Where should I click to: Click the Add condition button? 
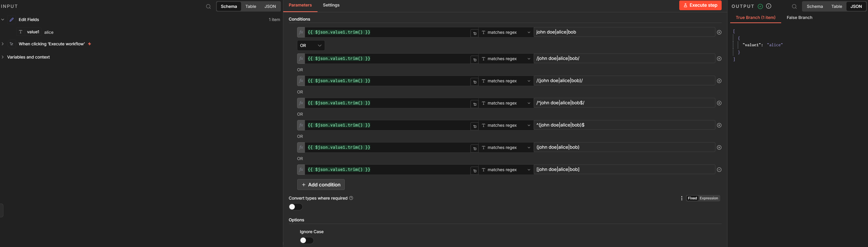[321, 185]
